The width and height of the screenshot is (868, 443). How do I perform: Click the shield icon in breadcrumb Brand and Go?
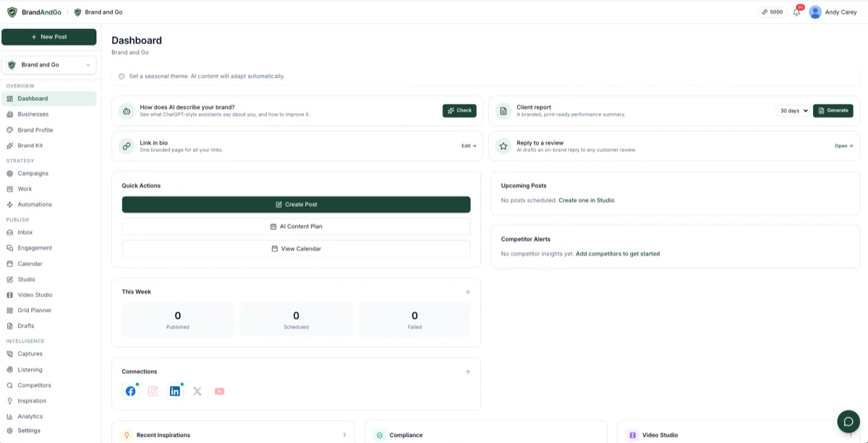[77, 12]
